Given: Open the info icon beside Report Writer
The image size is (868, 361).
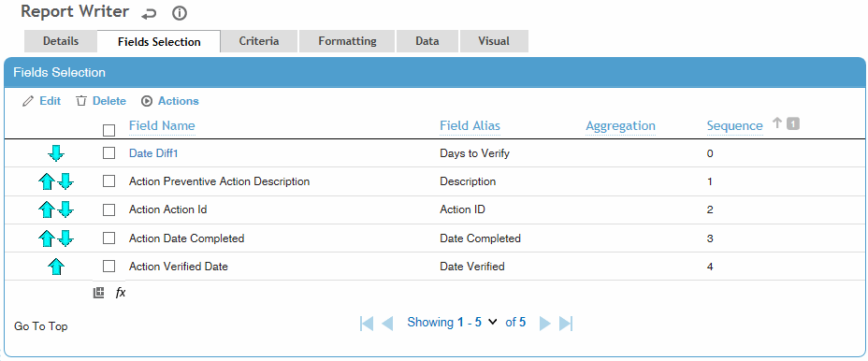Looking at the screenshot, I should coord(180,13).
